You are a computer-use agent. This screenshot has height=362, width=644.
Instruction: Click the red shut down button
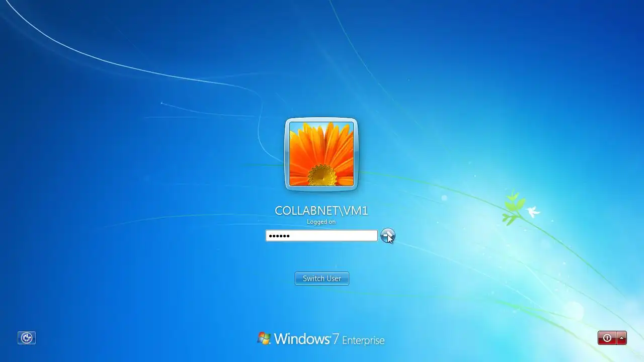[607, 338]
